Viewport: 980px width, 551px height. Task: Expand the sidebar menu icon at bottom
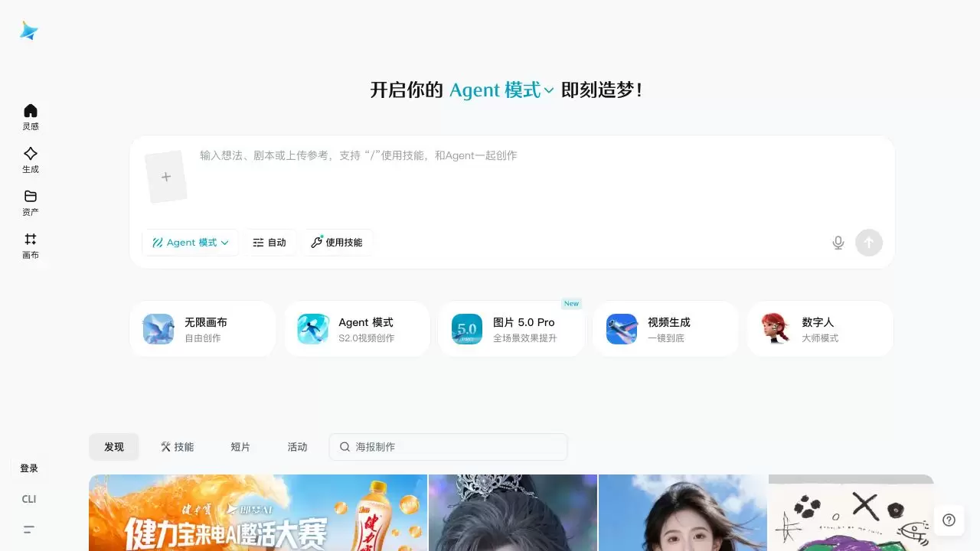click(29, 530)
